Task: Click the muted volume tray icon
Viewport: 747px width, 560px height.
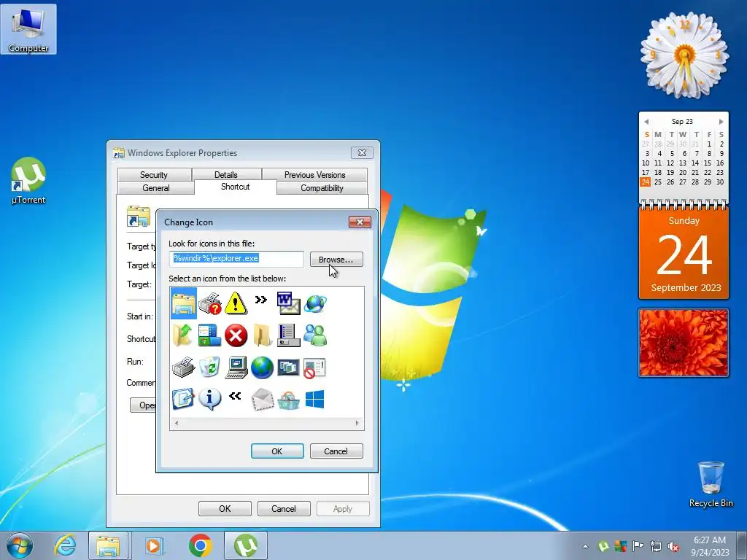Action: 673,547
